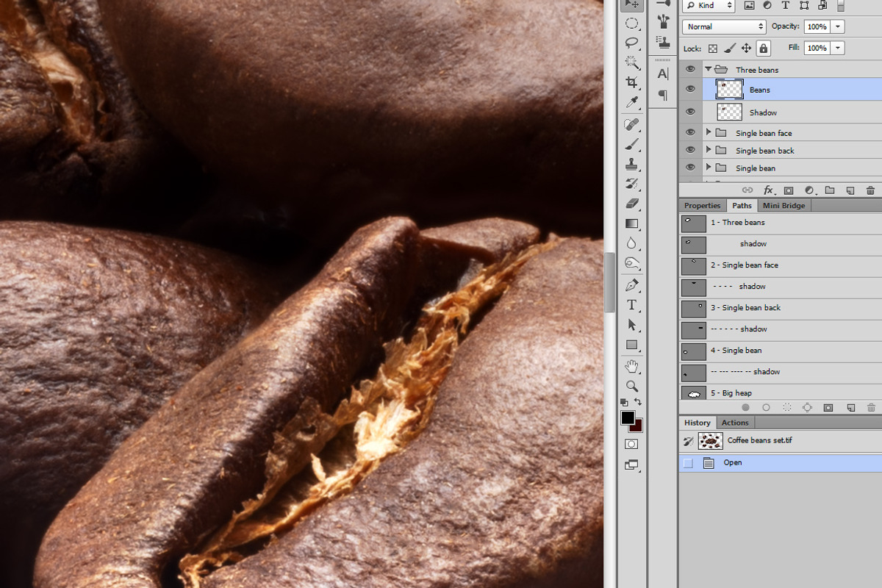Fill path with foreground color icon
Image resolution: width=882 pixels, height=588 pixels.
745,407
